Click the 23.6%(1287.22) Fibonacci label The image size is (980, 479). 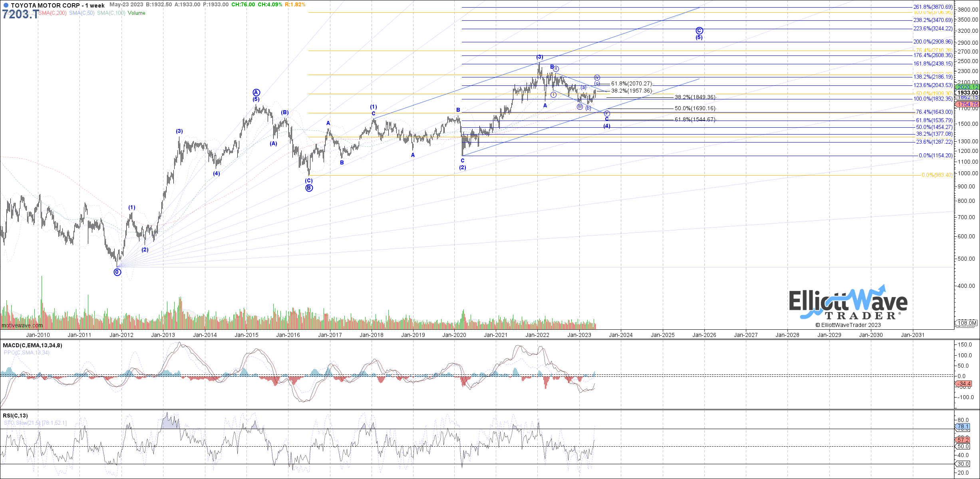(x=934, y=142)
